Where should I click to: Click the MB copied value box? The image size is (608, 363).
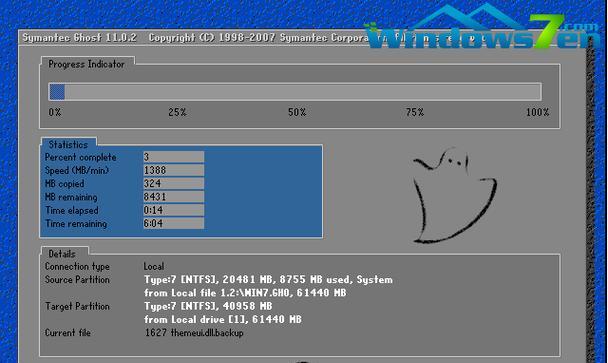coord(173,183)
